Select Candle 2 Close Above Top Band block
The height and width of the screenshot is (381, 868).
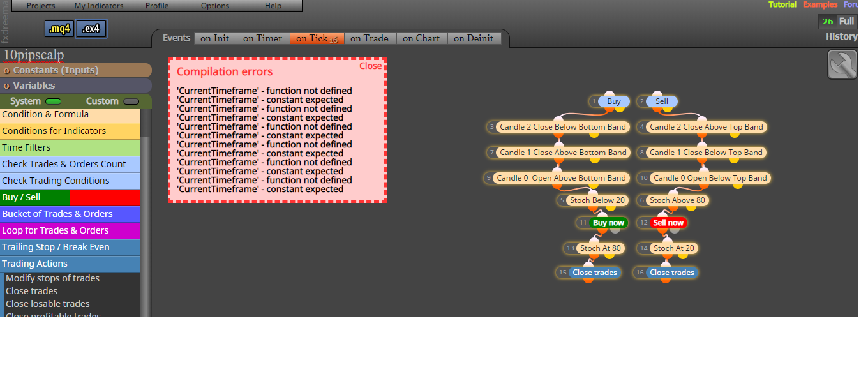707,127
